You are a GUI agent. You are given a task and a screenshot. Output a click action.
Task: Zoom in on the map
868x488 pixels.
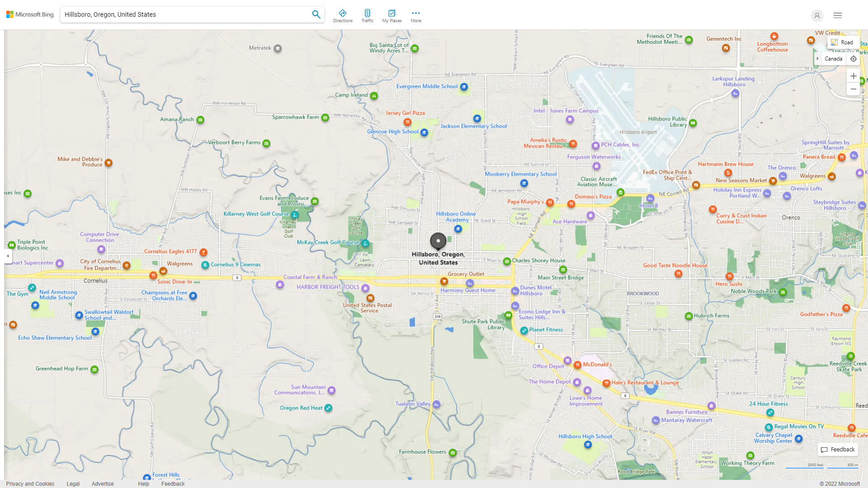point(854,76)
